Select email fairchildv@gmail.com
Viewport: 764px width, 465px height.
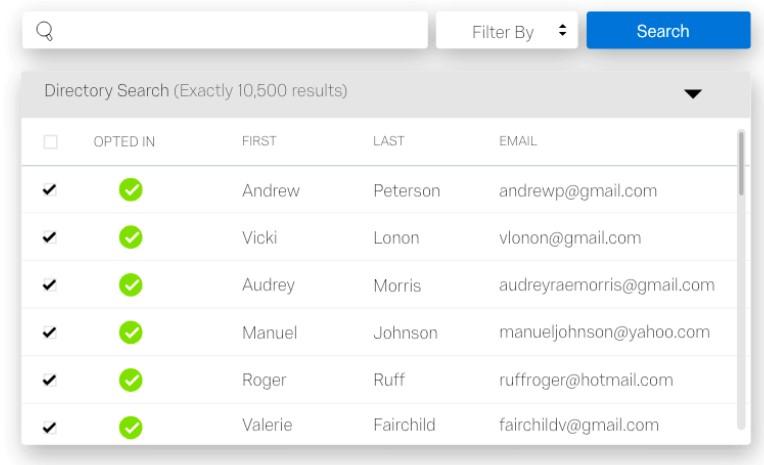point(579,426)
